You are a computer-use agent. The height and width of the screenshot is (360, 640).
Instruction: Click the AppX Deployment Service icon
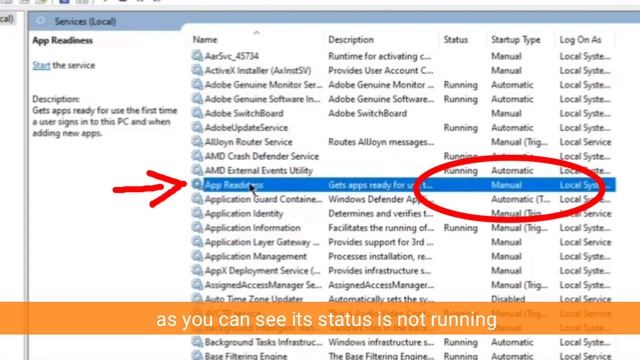point(197,270)
